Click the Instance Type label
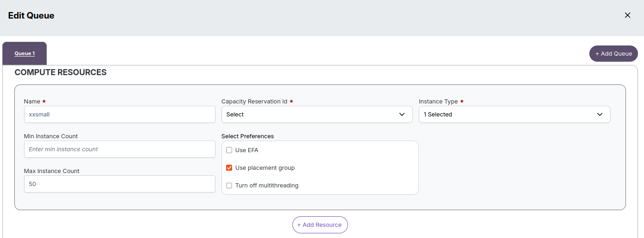The height and width of the screenshot is (238, 644). [x=438, y=101]
